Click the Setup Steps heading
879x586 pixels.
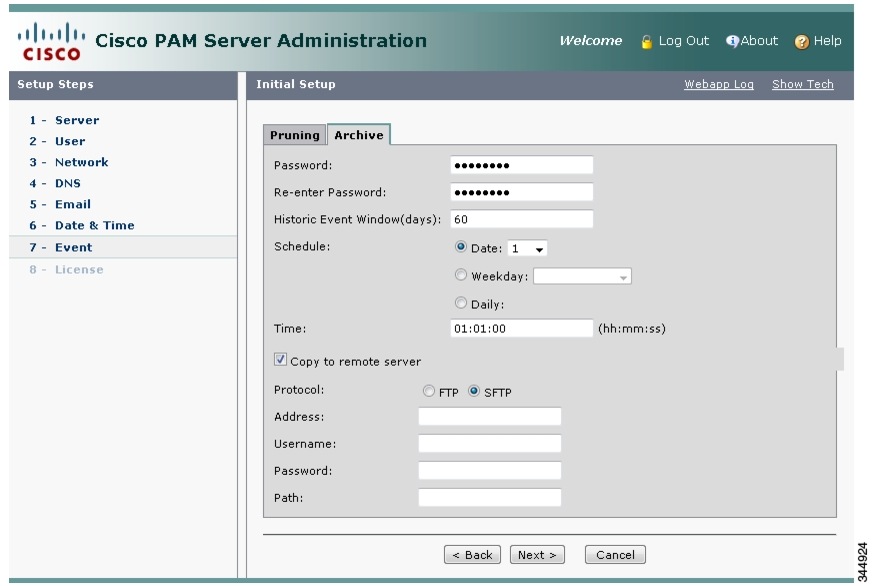click(x=55, y=84)
